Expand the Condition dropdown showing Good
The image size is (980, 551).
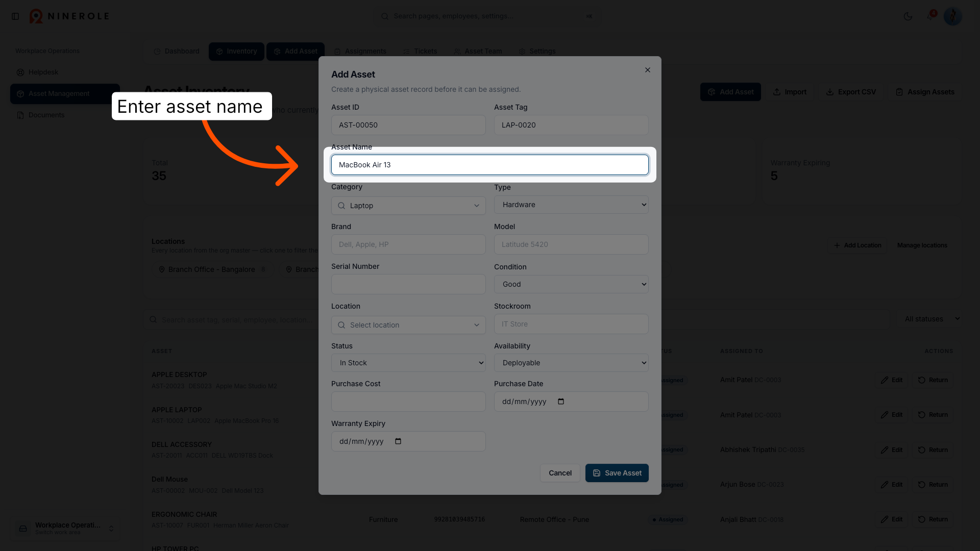tap(571, 284)
